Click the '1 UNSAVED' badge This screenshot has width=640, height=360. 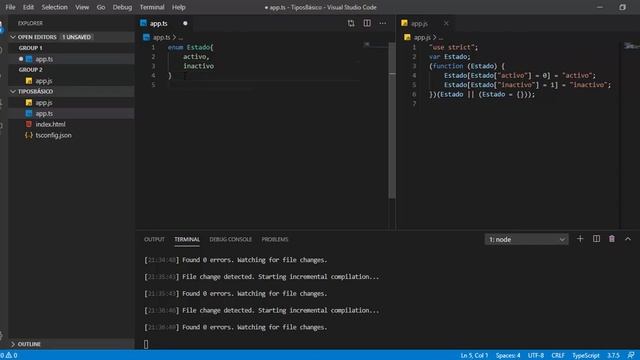click(76, 37)
